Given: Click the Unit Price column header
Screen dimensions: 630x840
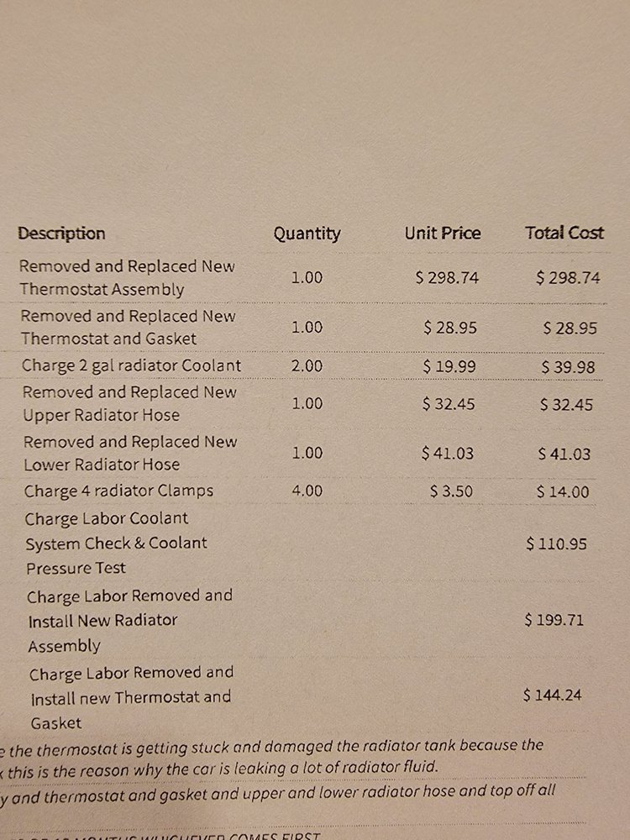Looking at the screenshot, I should tap(443, 233).
